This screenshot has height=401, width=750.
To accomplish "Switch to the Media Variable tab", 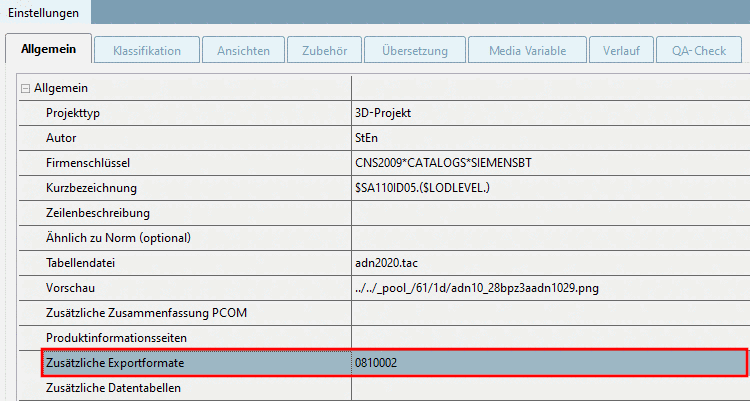I will click(x=528, y=50).
